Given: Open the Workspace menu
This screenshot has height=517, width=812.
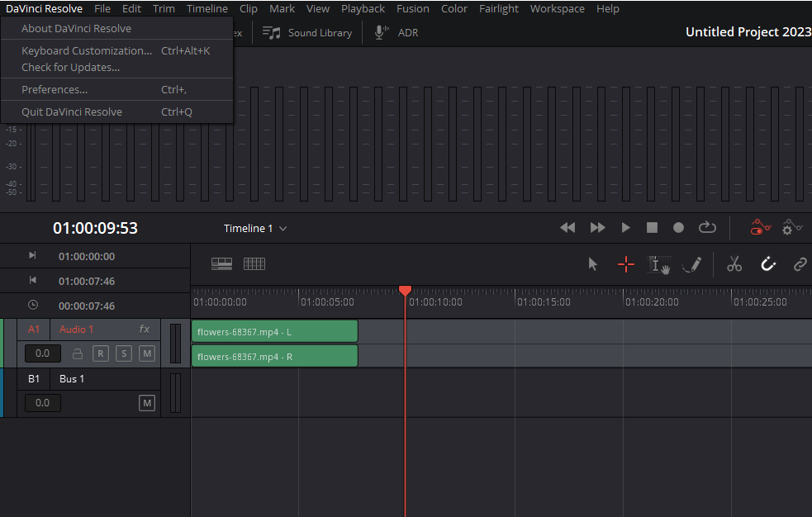Looking at the screenshot, I should coord(558,9).
